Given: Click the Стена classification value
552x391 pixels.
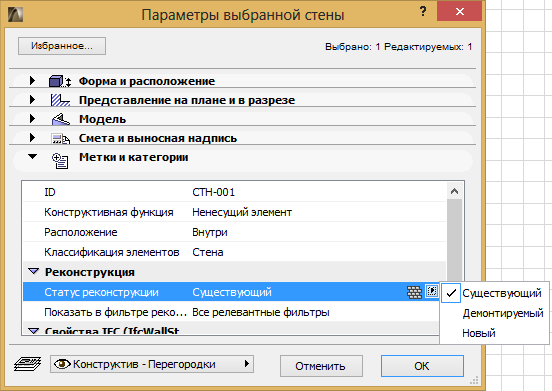Looking at the screenshot, I should coord(208,252).
